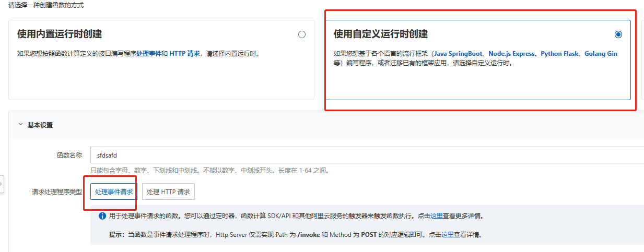
Task: Click the 函数名称 label
Action: [69, 155]
